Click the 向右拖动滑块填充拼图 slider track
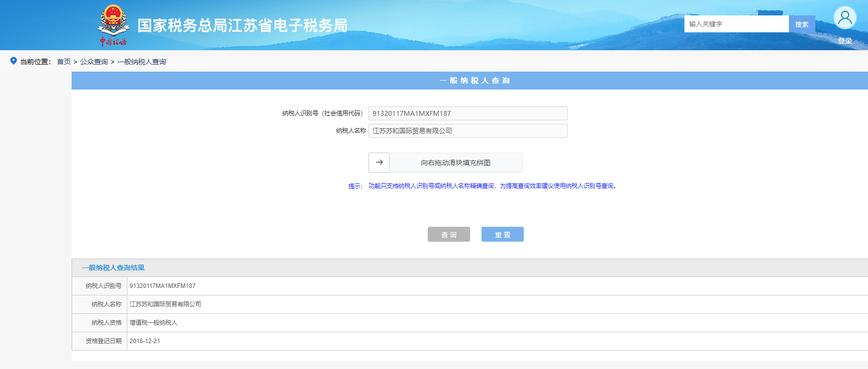This screenshot has height=369, width=868. (455, 163)
